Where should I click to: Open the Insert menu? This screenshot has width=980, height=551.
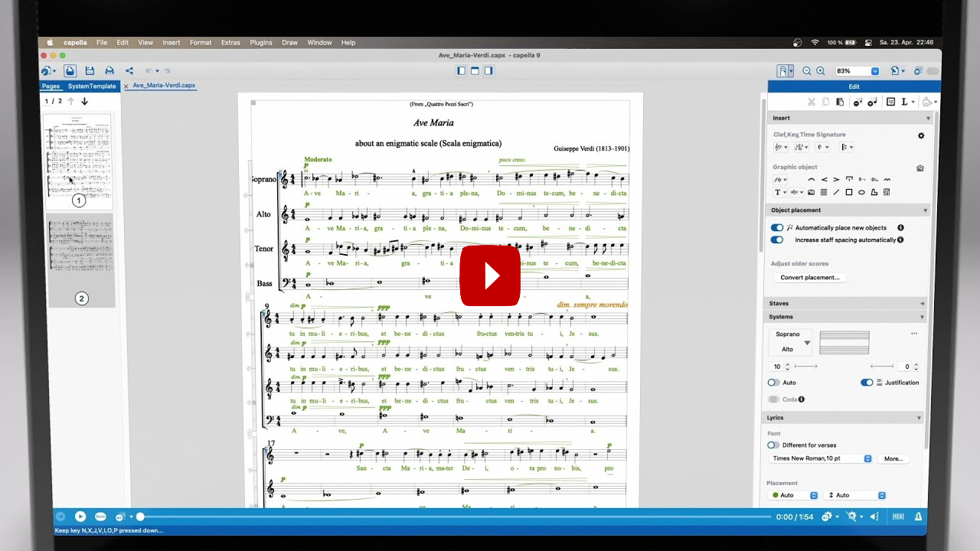coord(171,43)
